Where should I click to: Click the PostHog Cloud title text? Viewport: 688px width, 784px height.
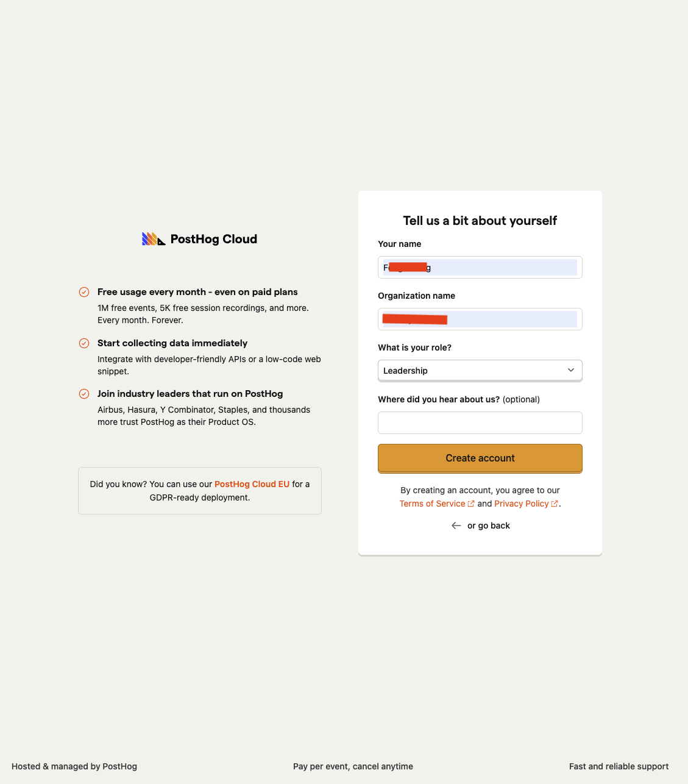214,239
